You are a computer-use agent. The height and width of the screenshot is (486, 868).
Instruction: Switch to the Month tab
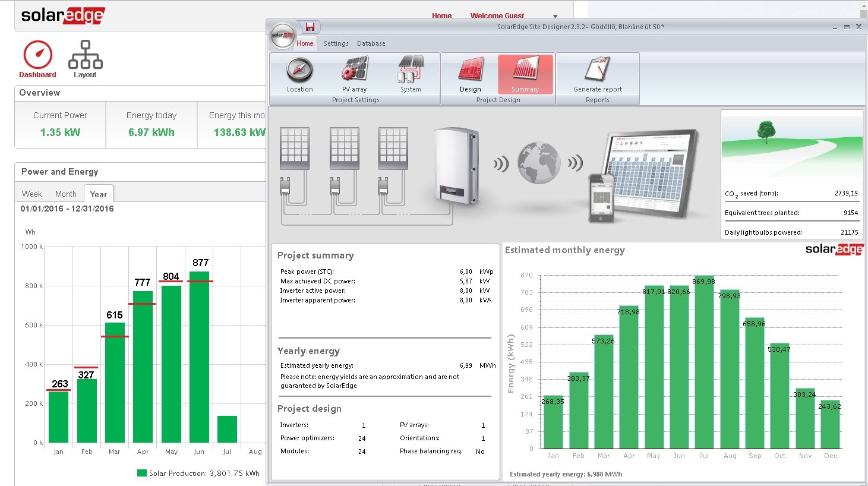pyautogui.click(x=66, y=194)
